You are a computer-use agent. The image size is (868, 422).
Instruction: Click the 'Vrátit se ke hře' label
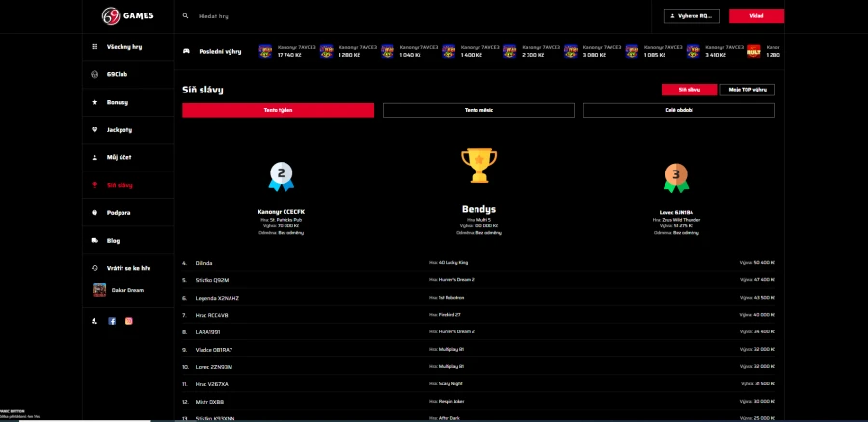128,268
